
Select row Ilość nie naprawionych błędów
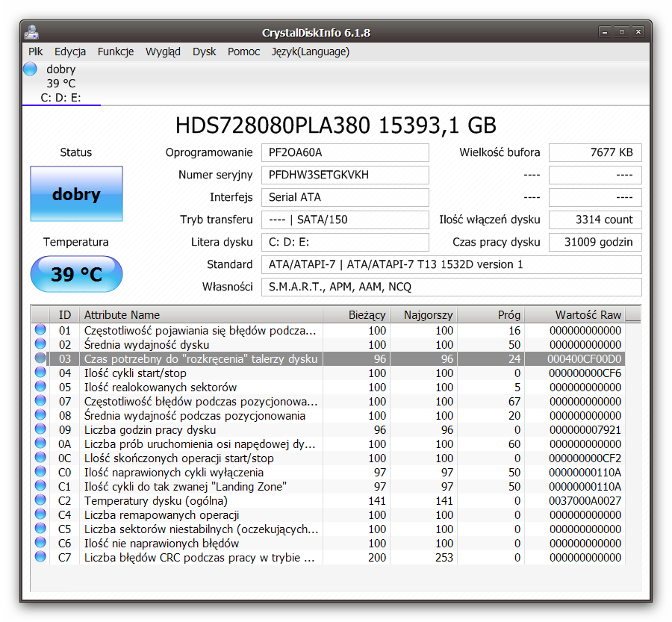[329, 543]
